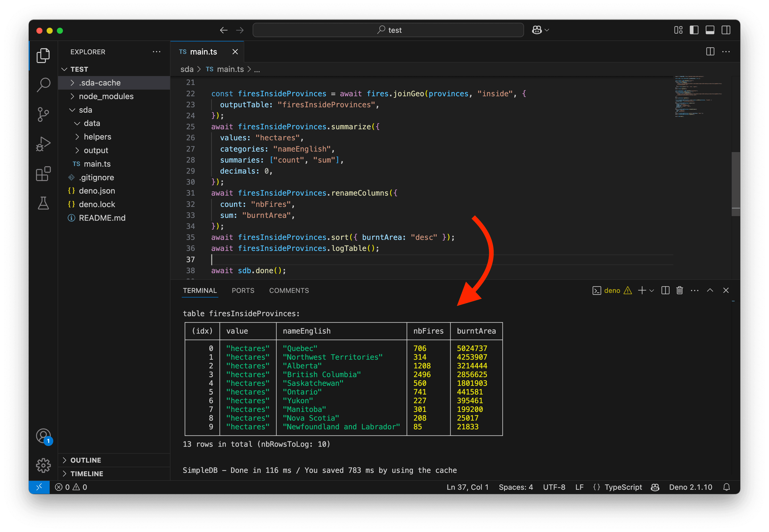Toggle bottom panel visibility

coord(710,30)
